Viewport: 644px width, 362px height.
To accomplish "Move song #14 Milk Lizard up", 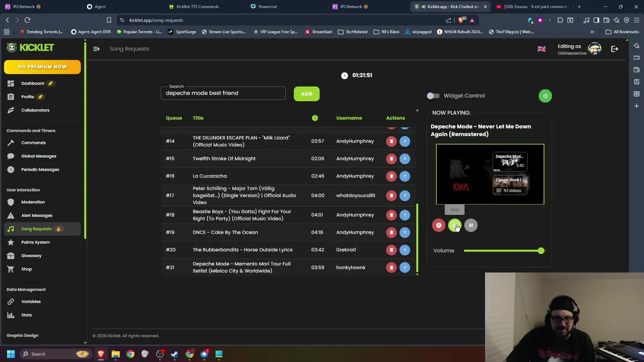I will coord(405,141).
